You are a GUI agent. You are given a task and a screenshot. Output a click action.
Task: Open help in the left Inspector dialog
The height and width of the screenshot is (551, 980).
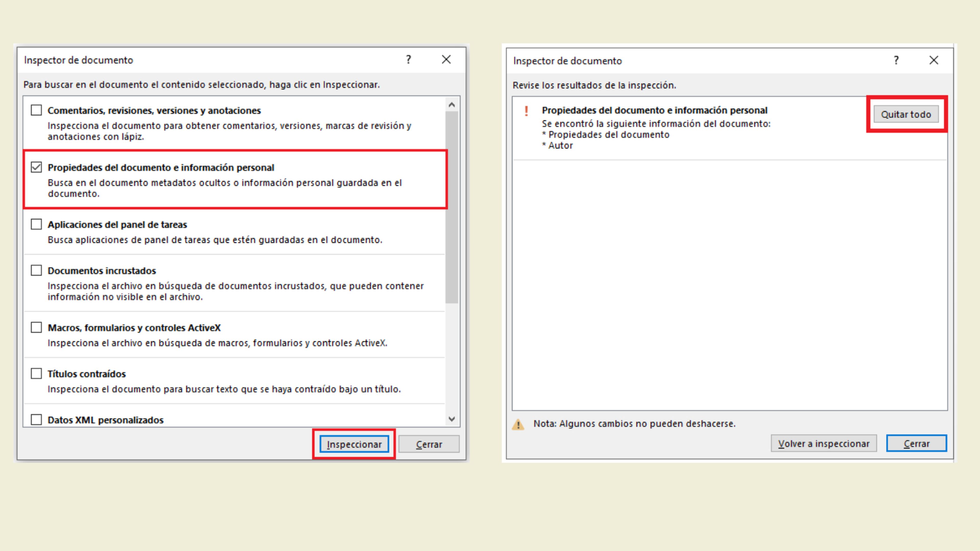tap(408, 59)
